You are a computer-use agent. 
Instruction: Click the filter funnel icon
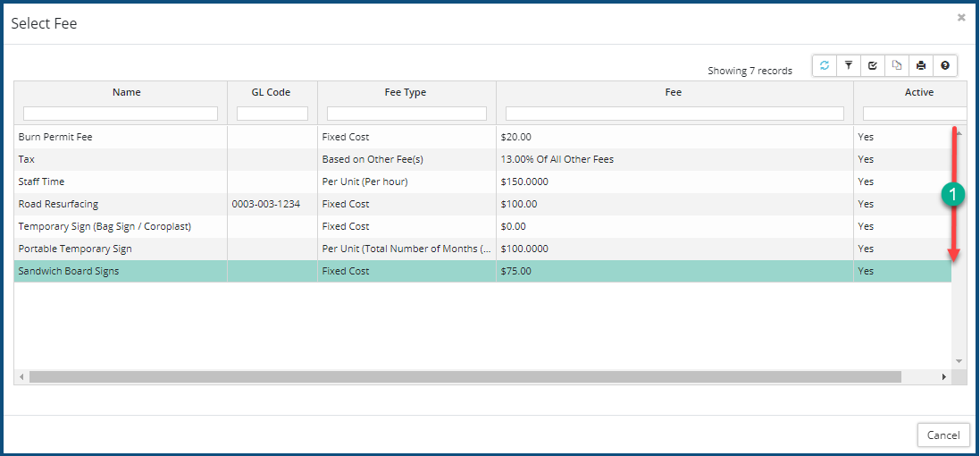point(849,65)
